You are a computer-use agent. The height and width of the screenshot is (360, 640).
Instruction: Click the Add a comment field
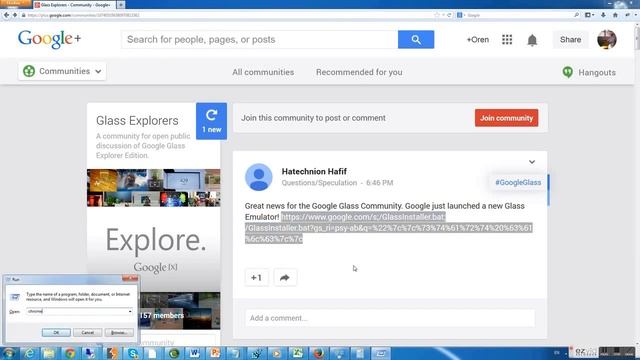(x=390, y=318)
